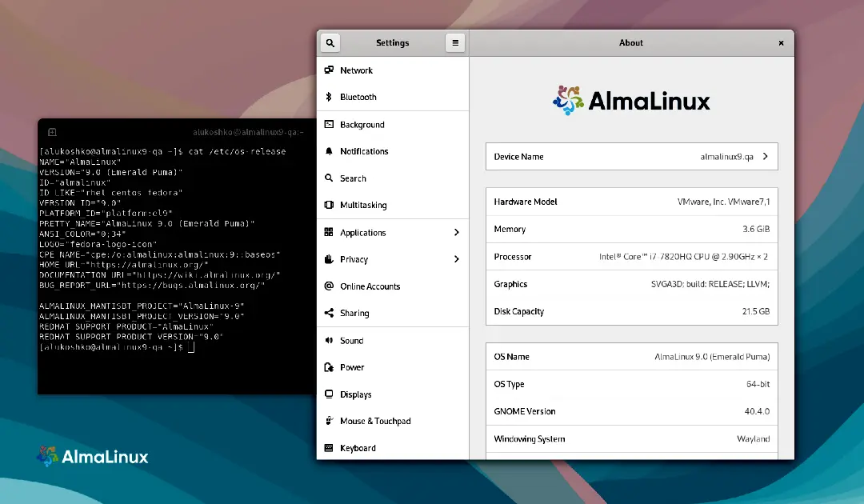Select Search from the Settings sidebar
The width and height of the screenshot is (864, 504).
[330, 178]
